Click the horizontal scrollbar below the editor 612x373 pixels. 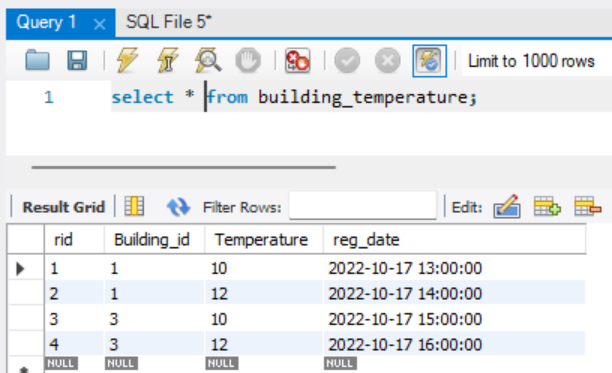tap(183, 167)
